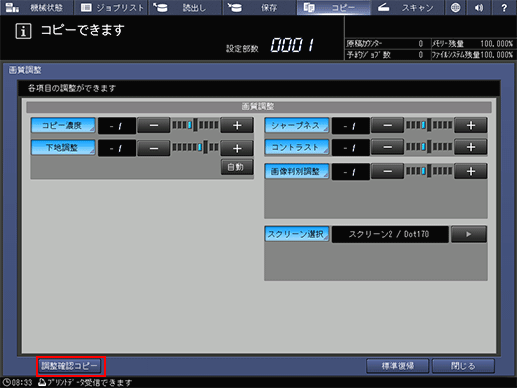The image size is (517, 388).
Task: Click the コントラスト value display -1
Action: pyautogui.click(x=351, y=148)
